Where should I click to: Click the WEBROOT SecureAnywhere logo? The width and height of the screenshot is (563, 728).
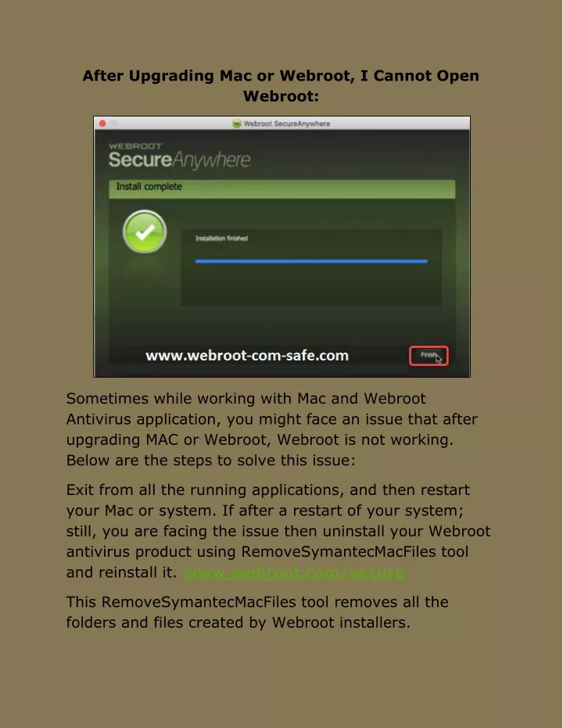click(x=180, y=156)
